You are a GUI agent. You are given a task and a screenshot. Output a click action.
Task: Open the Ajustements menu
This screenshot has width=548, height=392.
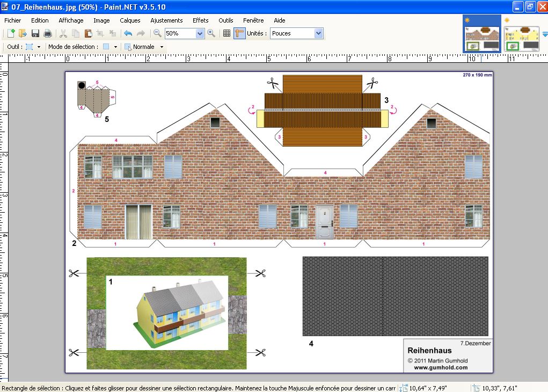tap(166, 20)
